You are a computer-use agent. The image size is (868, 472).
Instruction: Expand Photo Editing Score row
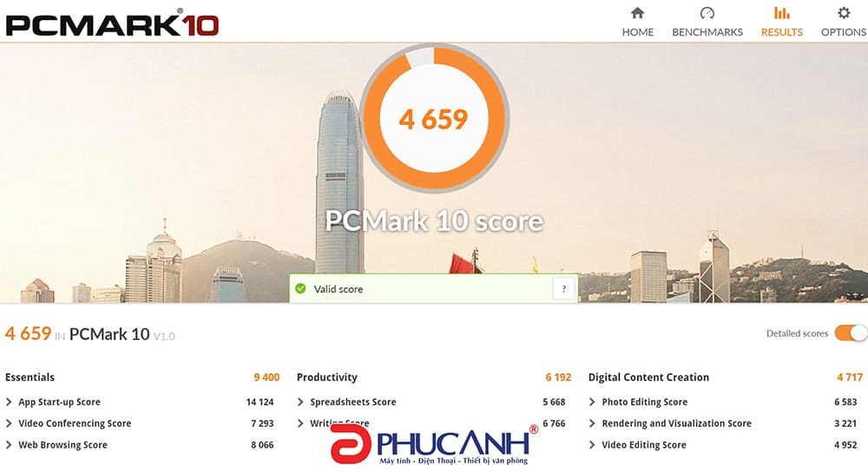click(x=724, y=402)
